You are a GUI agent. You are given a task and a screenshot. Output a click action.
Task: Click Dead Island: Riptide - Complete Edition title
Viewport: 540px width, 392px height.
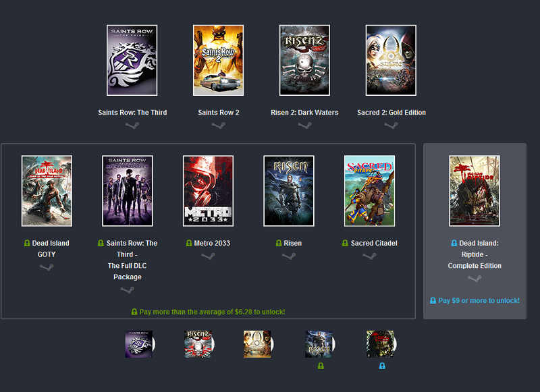tap(475, 254)
